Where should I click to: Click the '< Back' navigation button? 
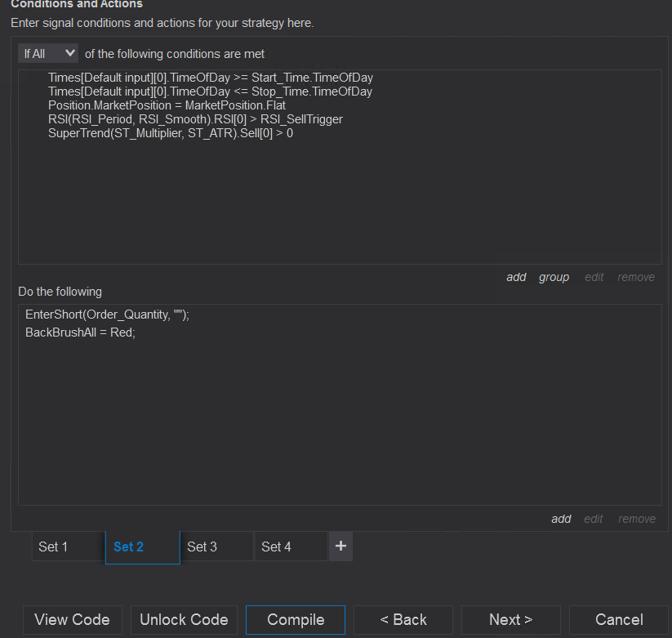[x=403, y=620]
